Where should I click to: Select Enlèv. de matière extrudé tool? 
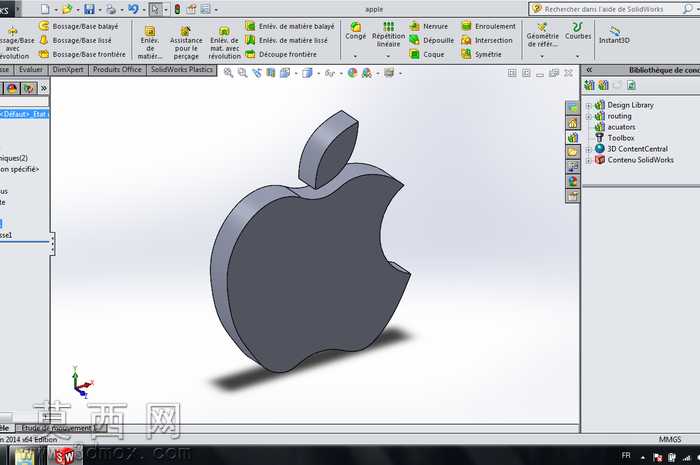pos(150,42)
